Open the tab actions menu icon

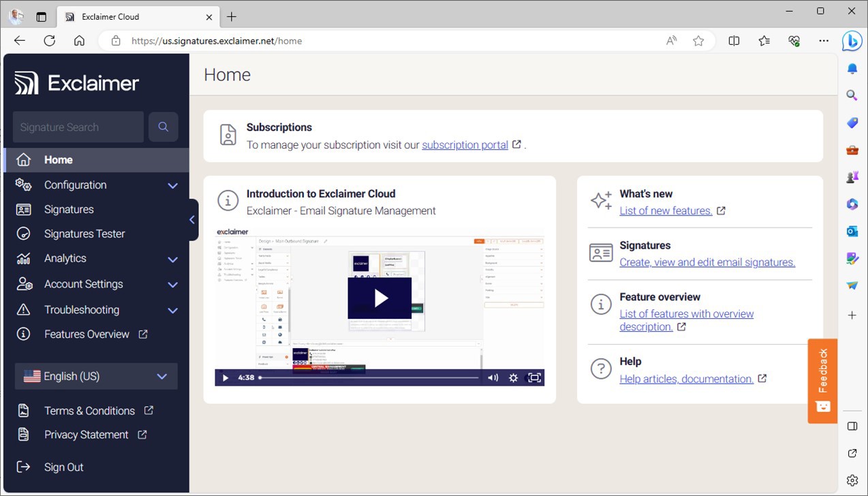pyautogui.click(x=42, y=16)
